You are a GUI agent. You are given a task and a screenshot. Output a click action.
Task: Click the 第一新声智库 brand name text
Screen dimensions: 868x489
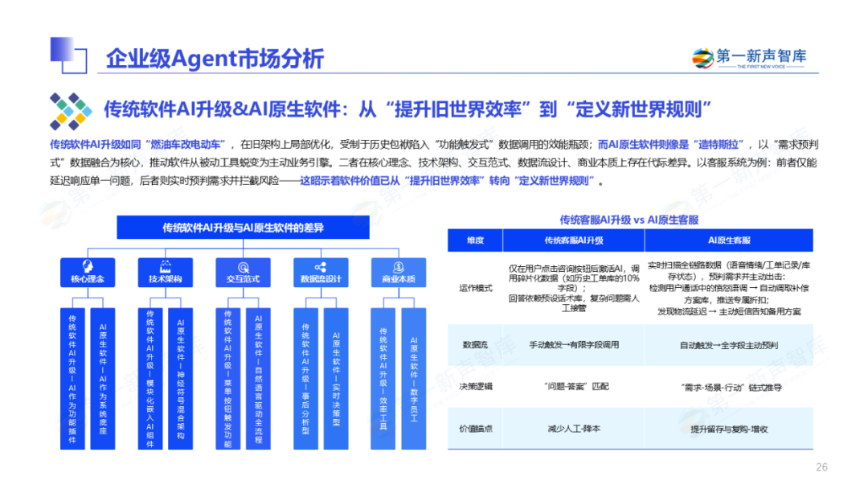point(761,55)
